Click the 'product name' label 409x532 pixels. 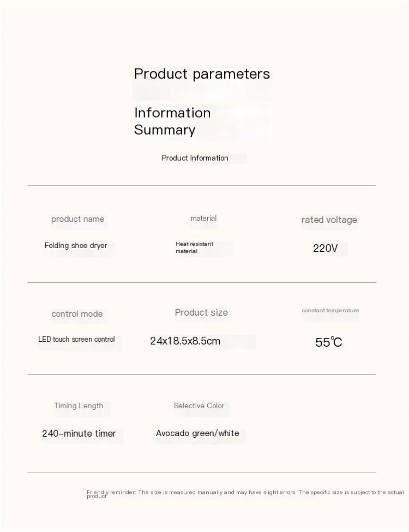tap(77, 219)
